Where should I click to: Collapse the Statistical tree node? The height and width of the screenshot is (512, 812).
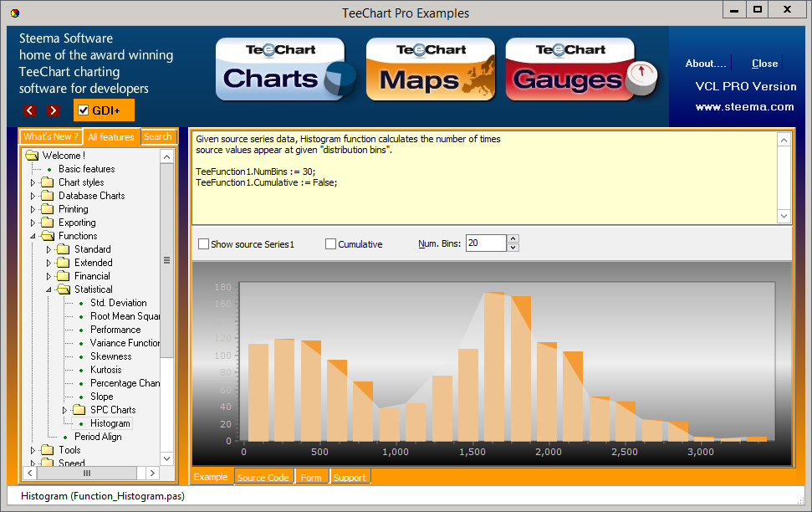point(49,289)
